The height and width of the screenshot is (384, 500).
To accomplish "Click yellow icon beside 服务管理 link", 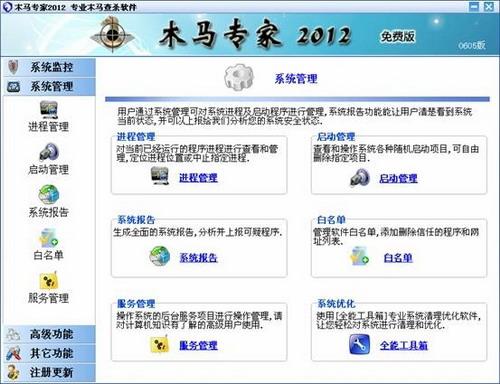I will (160, 344).
